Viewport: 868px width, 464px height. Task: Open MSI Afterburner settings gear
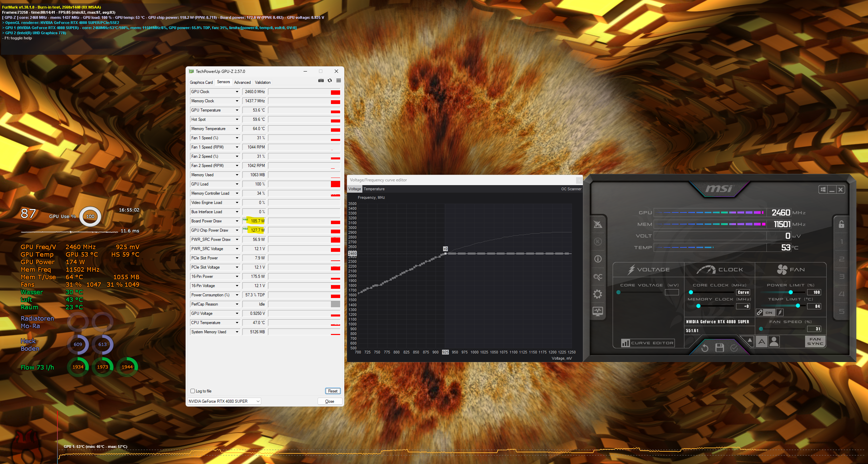click(598, 294)
